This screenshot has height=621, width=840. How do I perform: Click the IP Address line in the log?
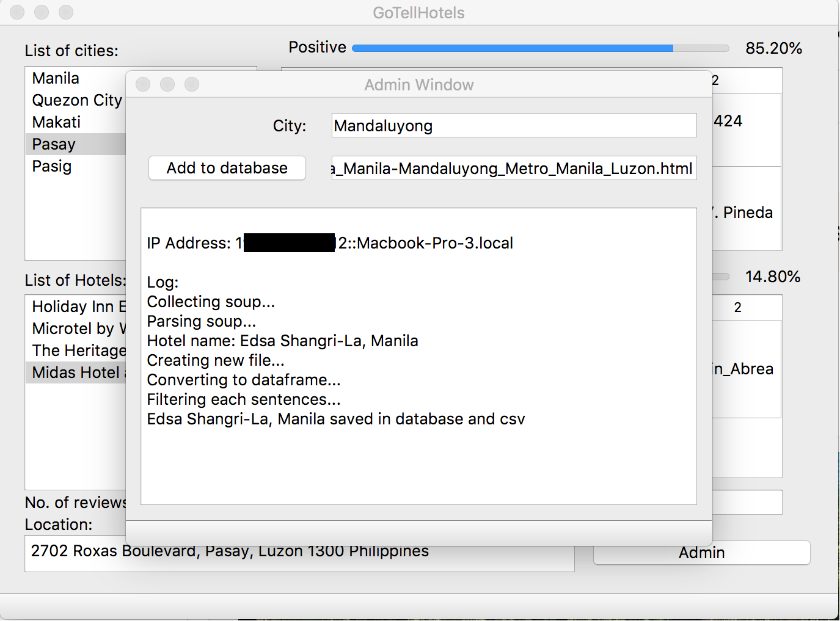coord(330,243)
